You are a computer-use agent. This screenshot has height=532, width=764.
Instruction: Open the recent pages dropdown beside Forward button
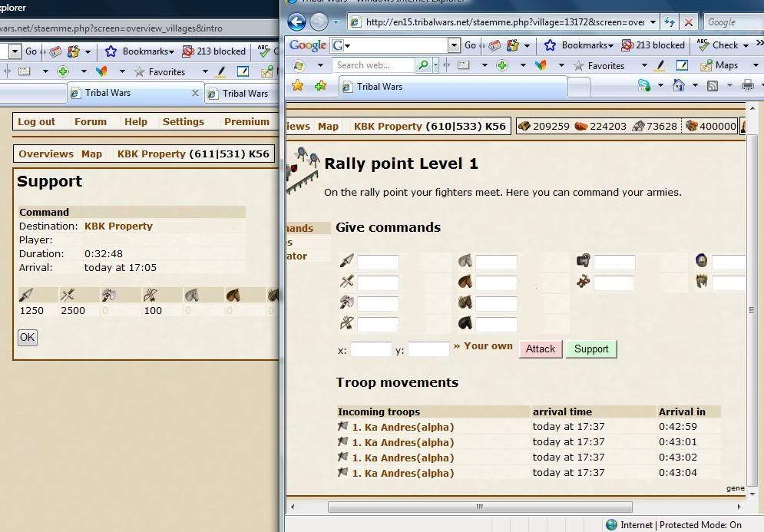[336, 22]
